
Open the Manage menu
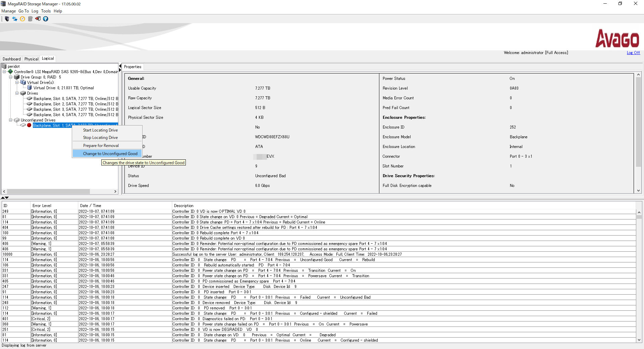click(x=9, y=11)
